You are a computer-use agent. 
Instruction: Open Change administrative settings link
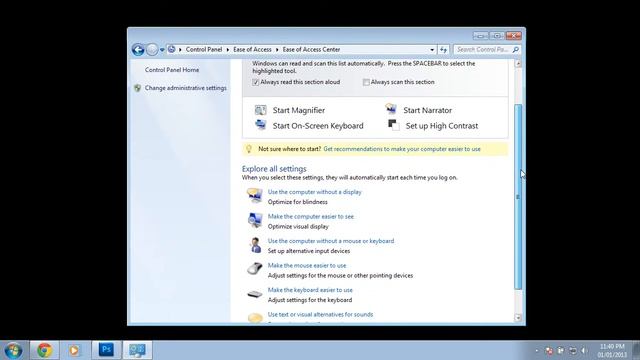click(185, 88)
